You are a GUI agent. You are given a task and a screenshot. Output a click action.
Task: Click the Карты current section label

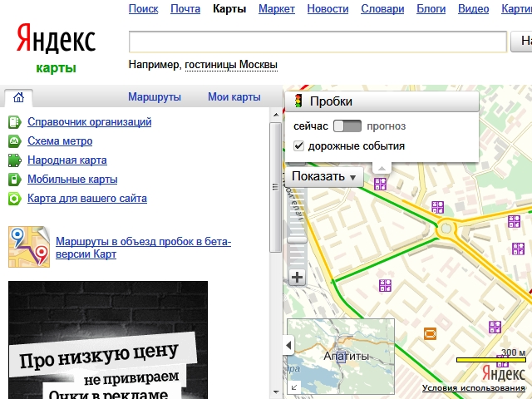coord(229,9)
